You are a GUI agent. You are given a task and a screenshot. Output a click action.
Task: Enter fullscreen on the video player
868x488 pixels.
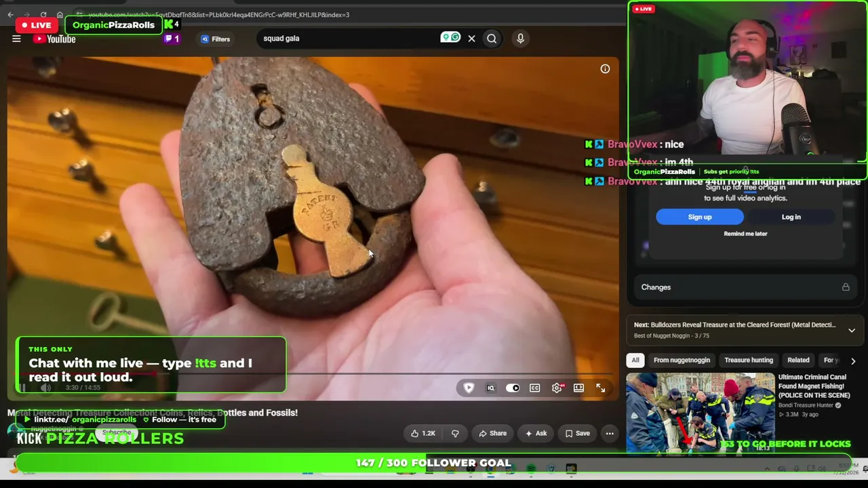click(600, 388)
